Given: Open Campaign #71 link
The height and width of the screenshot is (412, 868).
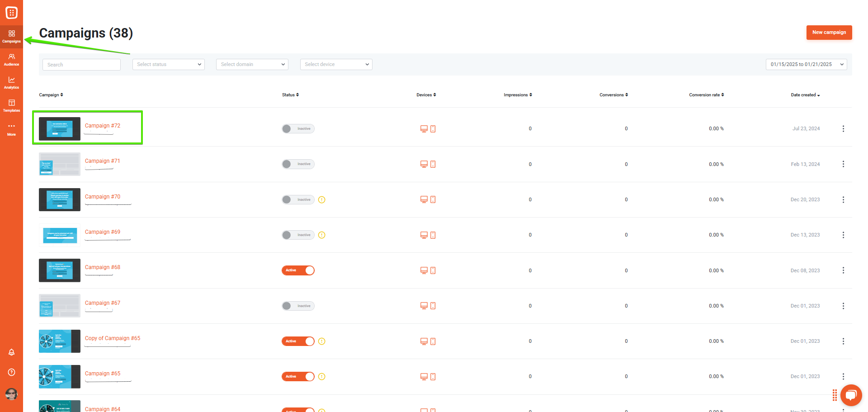Looking at the screenshot, I should pos(103,161).
